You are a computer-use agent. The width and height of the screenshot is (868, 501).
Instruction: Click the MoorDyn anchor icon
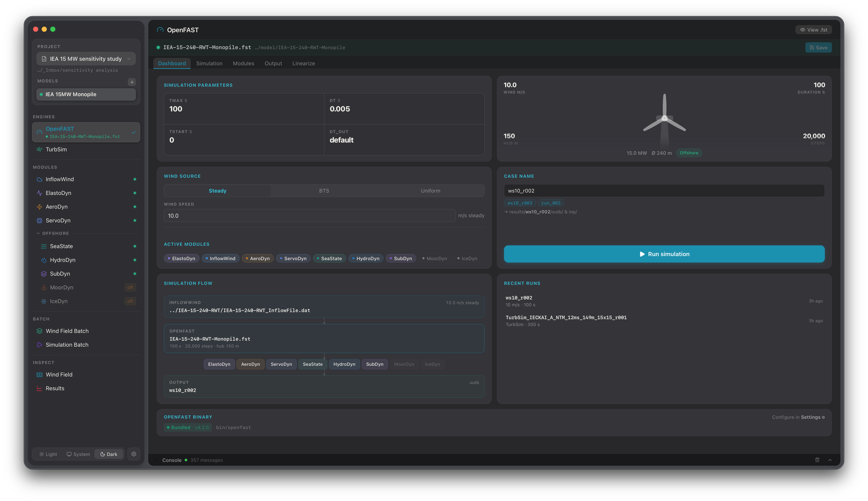44,288
